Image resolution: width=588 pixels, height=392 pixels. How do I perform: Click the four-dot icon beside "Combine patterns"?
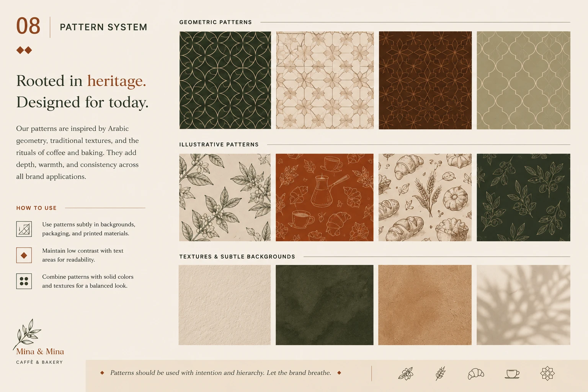point(24,281)
